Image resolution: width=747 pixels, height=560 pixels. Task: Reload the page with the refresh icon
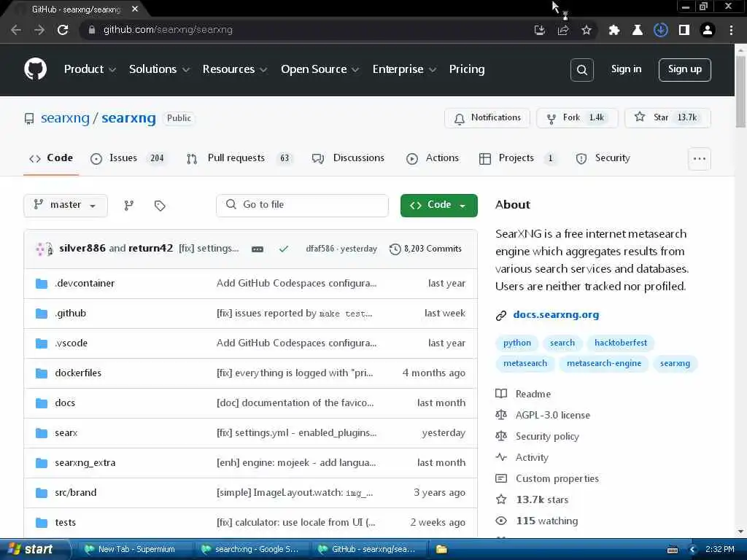tap(63, 30)
